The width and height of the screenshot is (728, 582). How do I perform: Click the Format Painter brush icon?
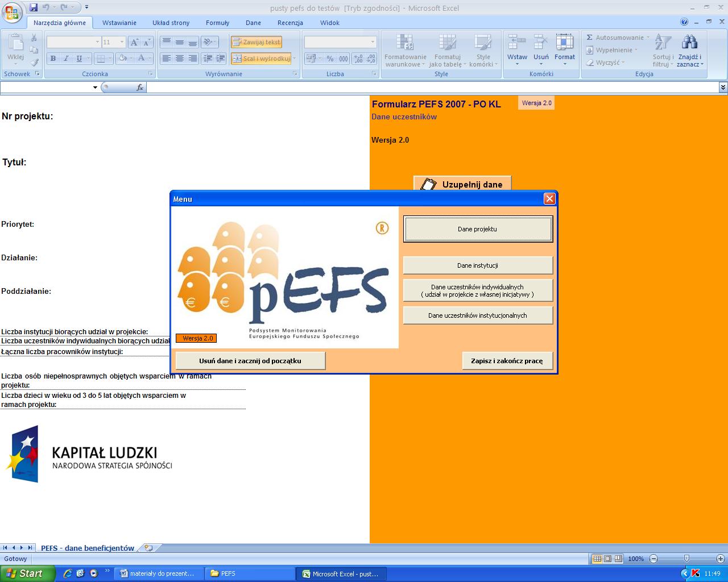point(34,62)
